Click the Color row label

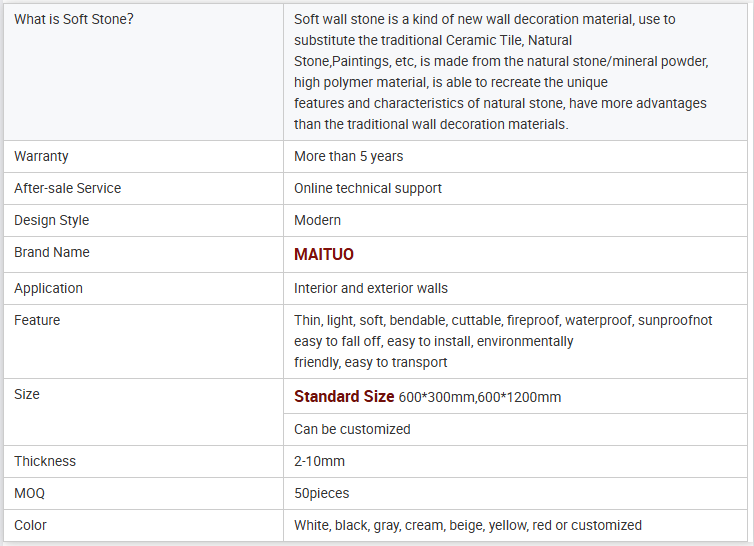tap(30, 525)
